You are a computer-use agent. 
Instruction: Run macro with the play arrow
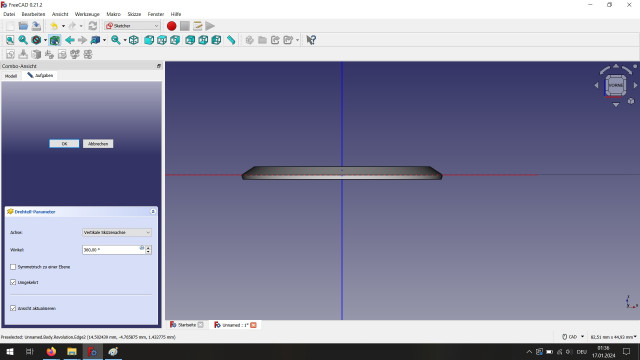tap(210, 26)
